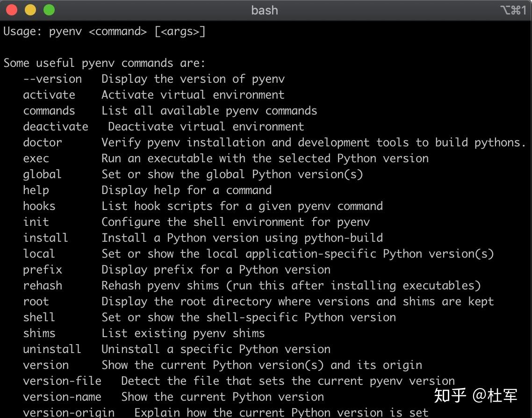Click the yellow minimize window button
Screen dimensions: 532x418
[x=30, y=10]
